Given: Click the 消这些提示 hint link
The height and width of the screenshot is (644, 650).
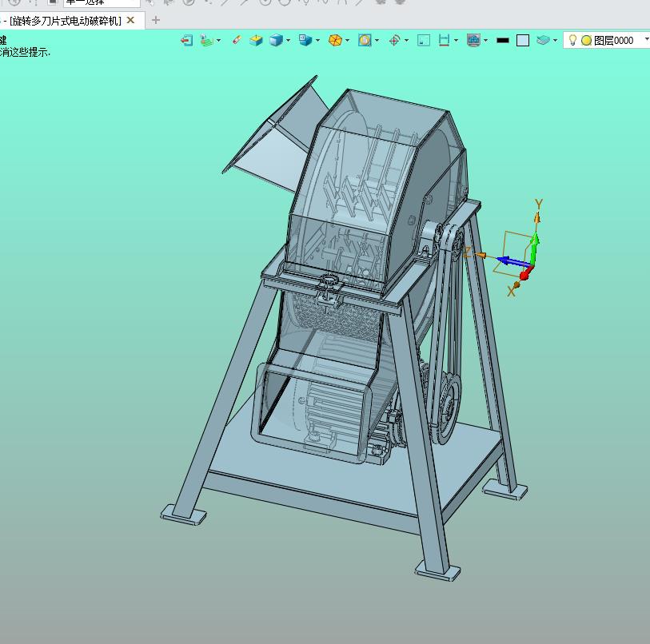Looking at the screenshot, I should (x=25, y=52).
